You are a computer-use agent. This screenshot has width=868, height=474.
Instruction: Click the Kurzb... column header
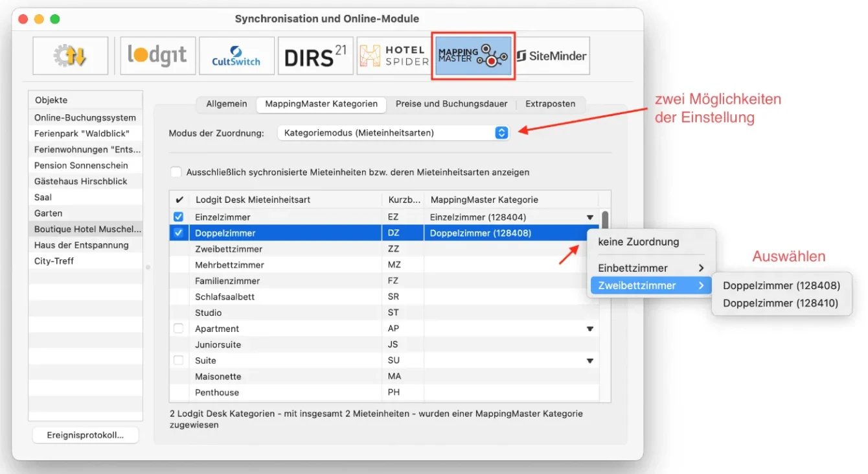pos(403,200)
